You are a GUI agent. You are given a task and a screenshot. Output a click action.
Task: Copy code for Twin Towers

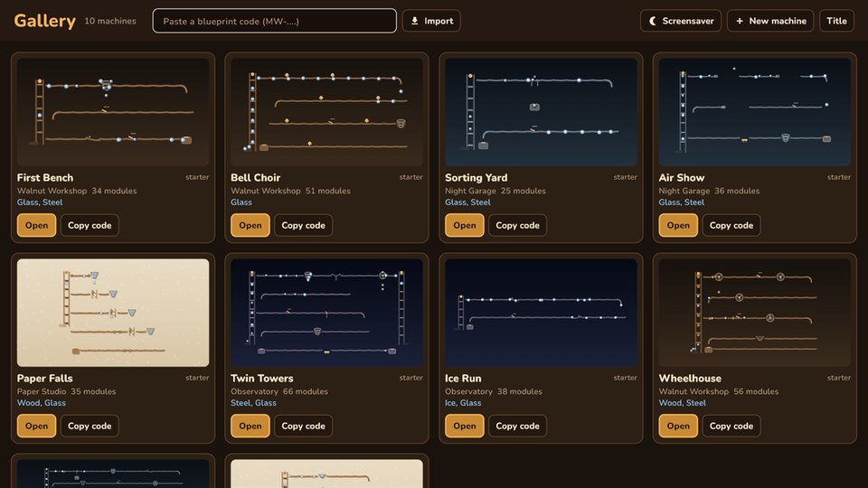click(304, 426)
